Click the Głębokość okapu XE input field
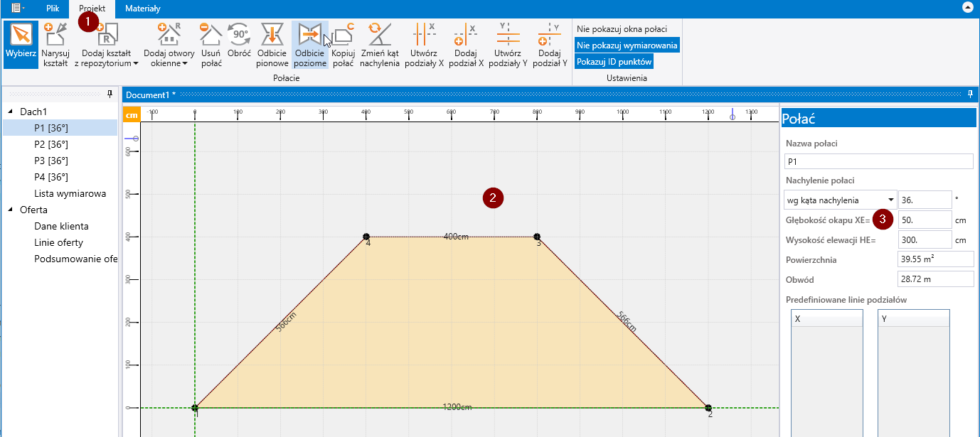 924,220
